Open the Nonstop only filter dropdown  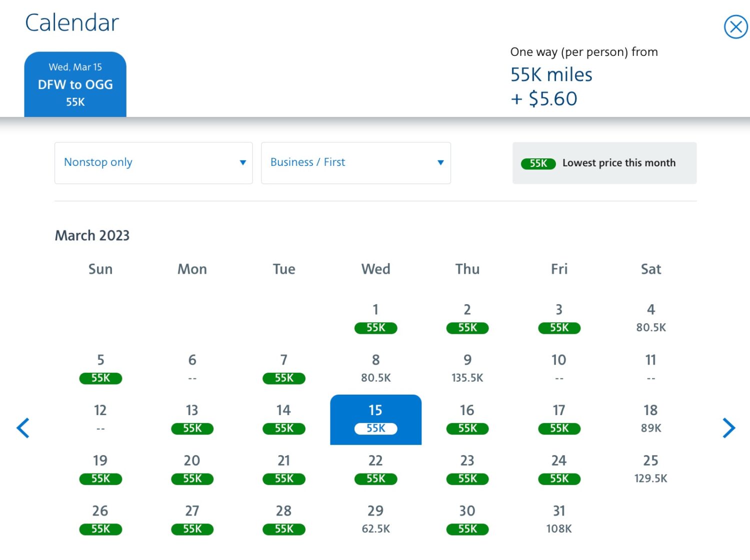(153, 163)
